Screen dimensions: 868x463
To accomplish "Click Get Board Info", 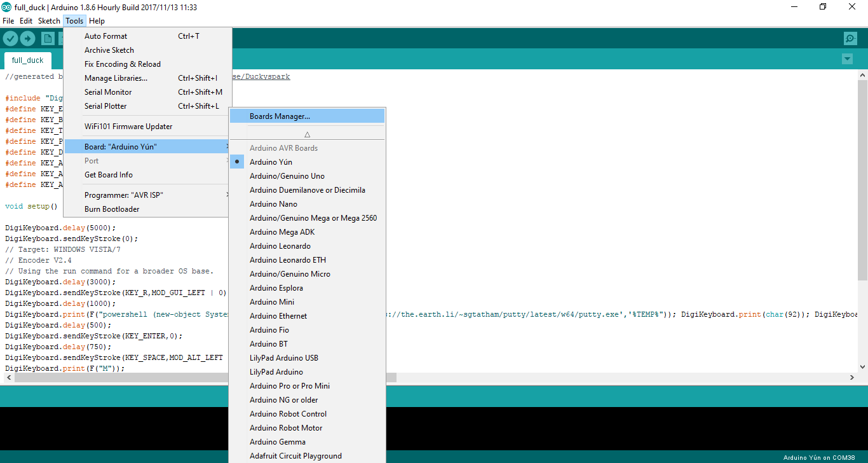I will pyautogui.click(x=147, y=175).
